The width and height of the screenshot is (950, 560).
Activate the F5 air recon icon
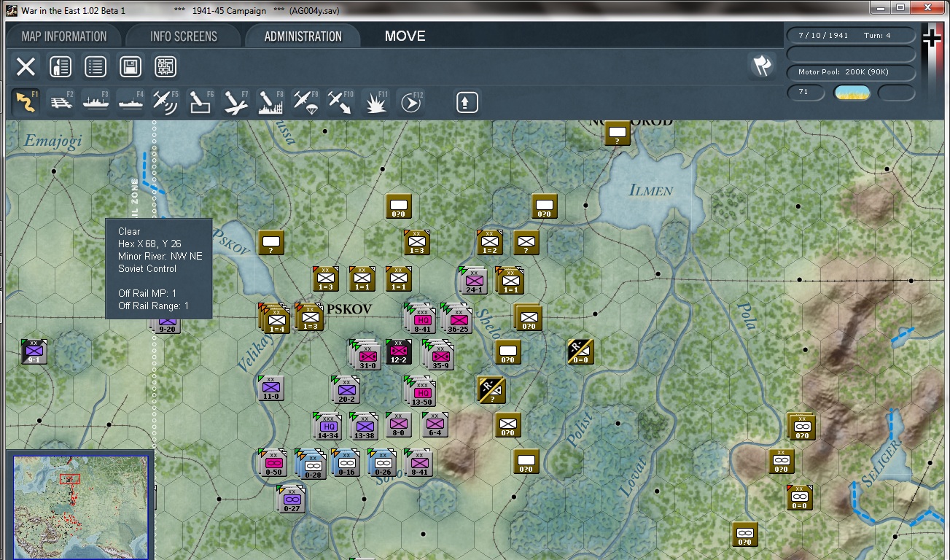[166, 102]
